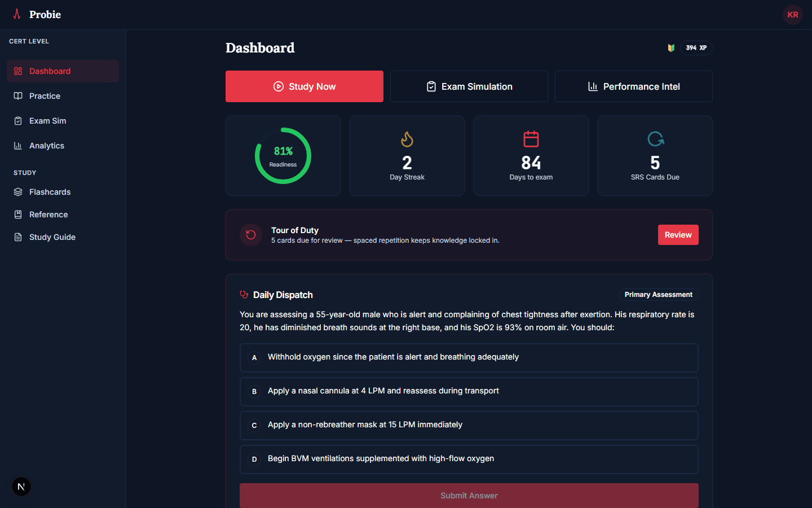Select answer option A to withhold oxygen
Viewport: 812px width, 508px height.
point(469,357)
